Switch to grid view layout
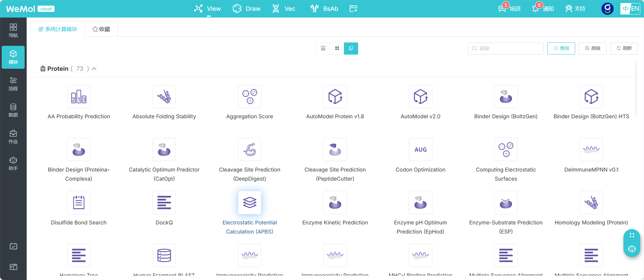644x280 pixels. 337,49
